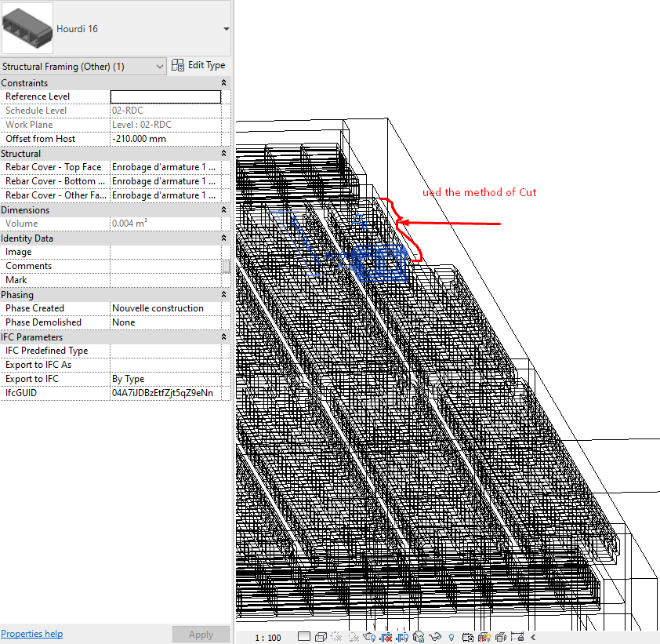This screenshot has height=644, width=660.
Task: Activate Temporary Hide/Isolate glasses icon
Action: 434,636
